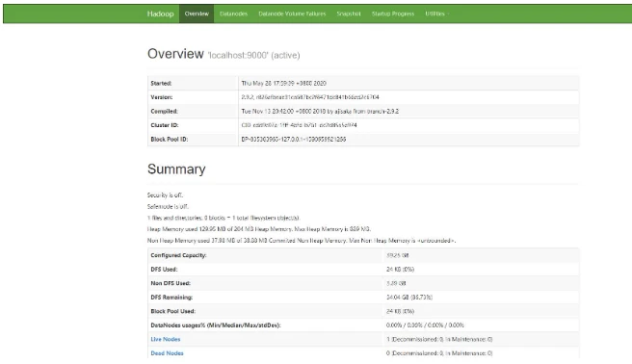Click the Non Heap Memory used line
632x364 pixels.
pyautogui.click(x=302, y=241)
